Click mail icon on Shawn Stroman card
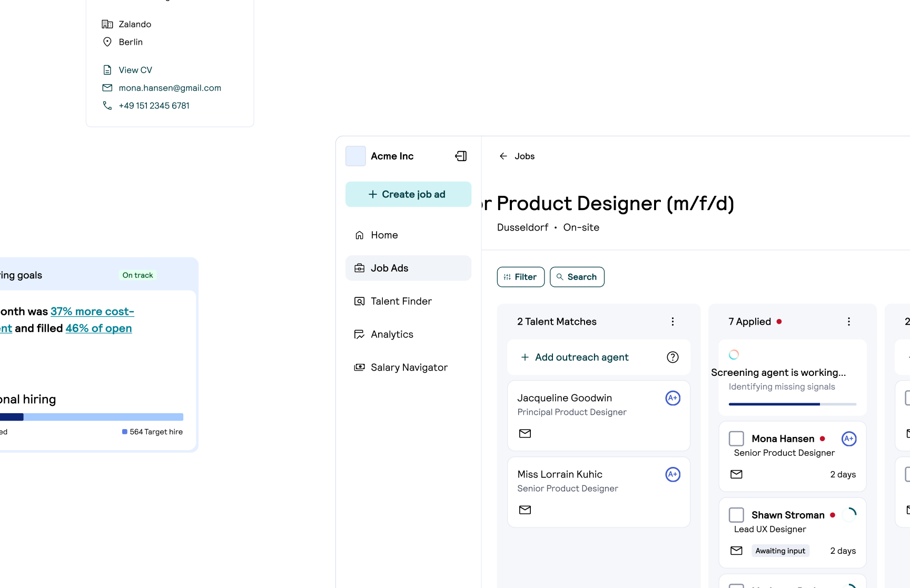The image size is (910, 588). pyautogui.click(x=737, y=551)
